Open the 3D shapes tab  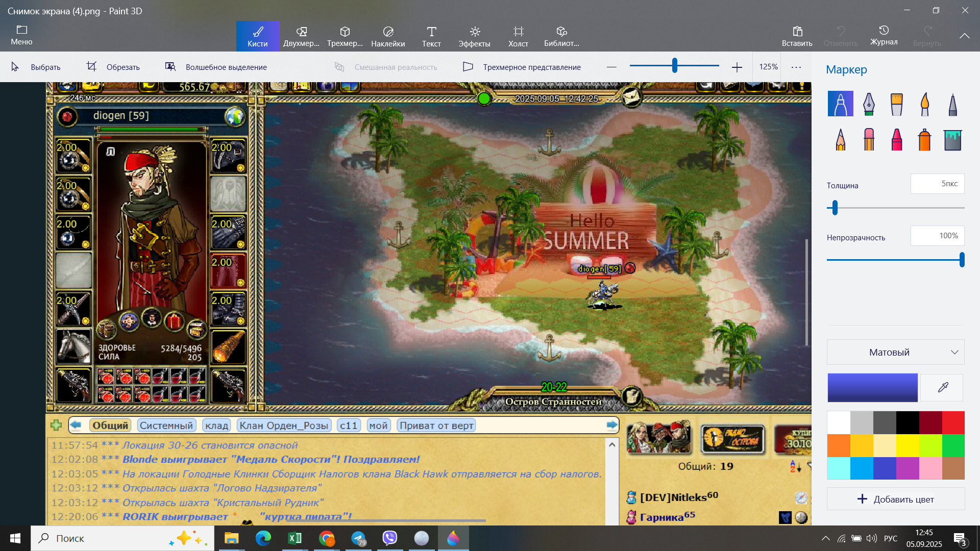345,36
